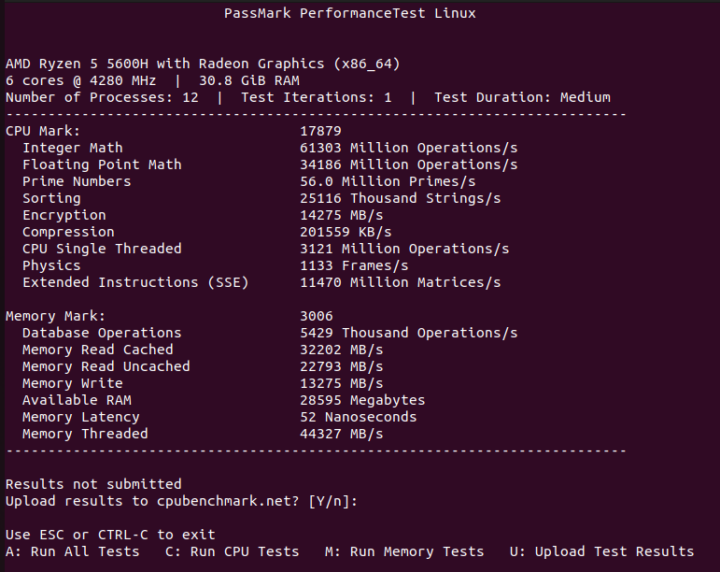Click '61303 Million Operations/s' value

click(409, 148)
